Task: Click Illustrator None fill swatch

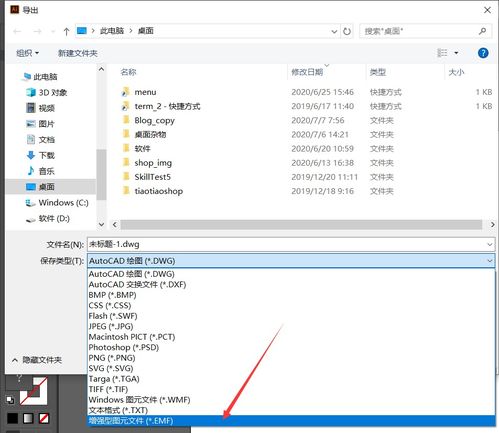Action: (x=44, y=418)
